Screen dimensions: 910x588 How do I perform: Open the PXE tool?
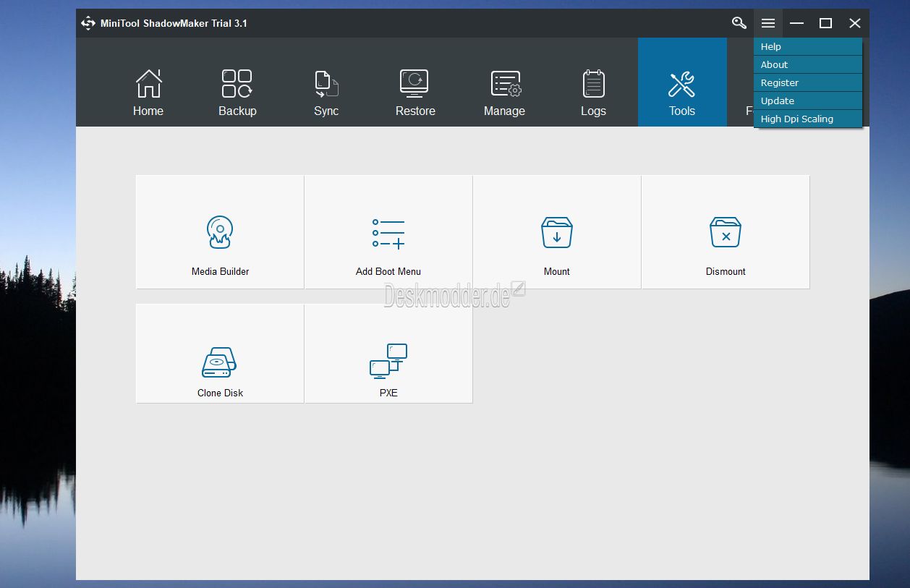(388, 354)
